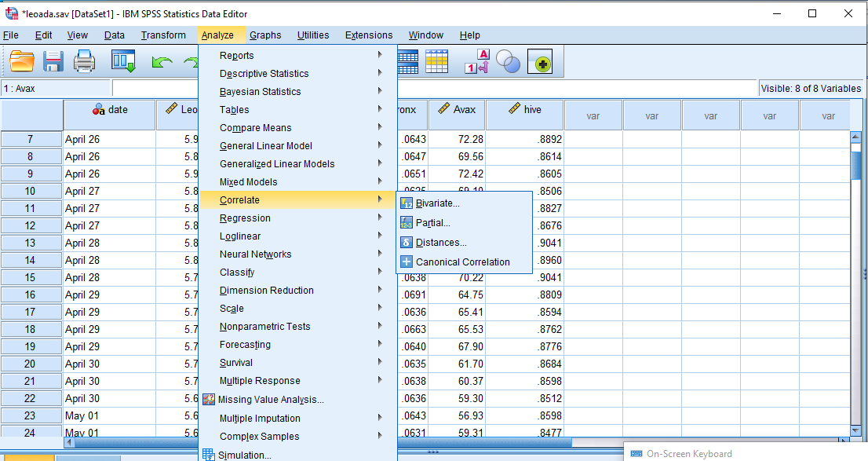
Task: Choose Partial... correlation
Action: [x=464, y=223]
